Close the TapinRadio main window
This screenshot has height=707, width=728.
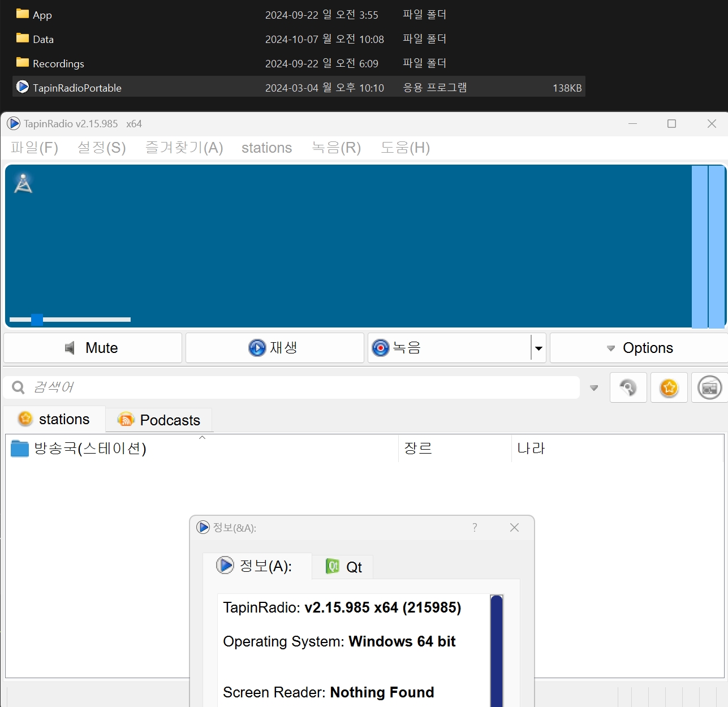point(712,123)
